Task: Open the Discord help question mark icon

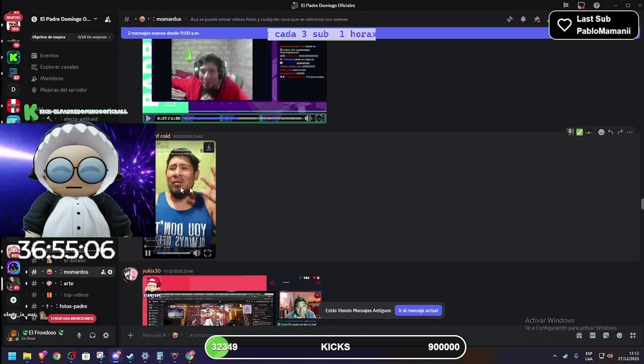Action: (x=597, y=6)
